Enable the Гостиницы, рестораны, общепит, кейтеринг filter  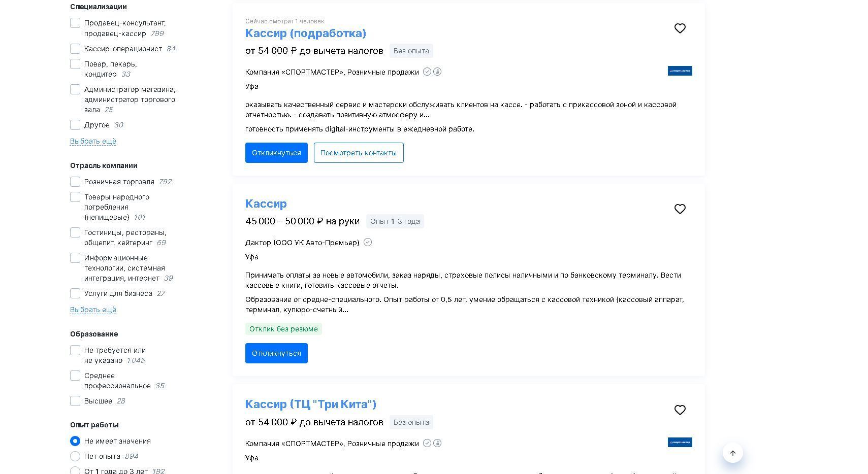click(x=75, y=232)
